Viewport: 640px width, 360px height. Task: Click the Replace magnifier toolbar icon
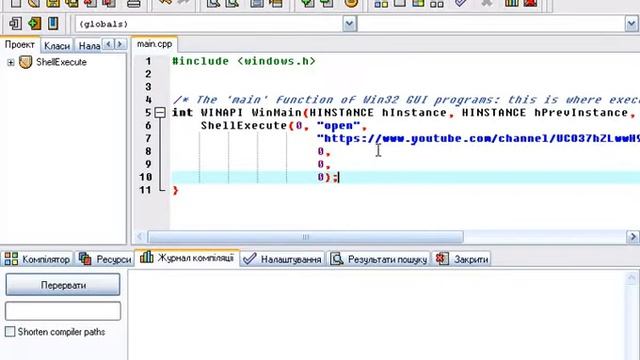[x=232, y=4]
